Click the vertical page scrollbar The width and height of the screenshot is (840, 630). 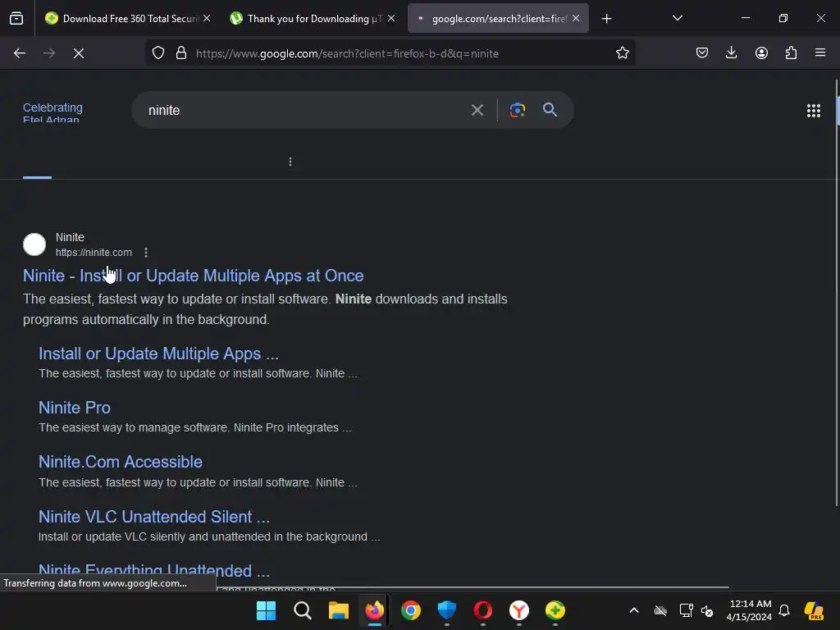pyautogui.click(x=837, y=293)
